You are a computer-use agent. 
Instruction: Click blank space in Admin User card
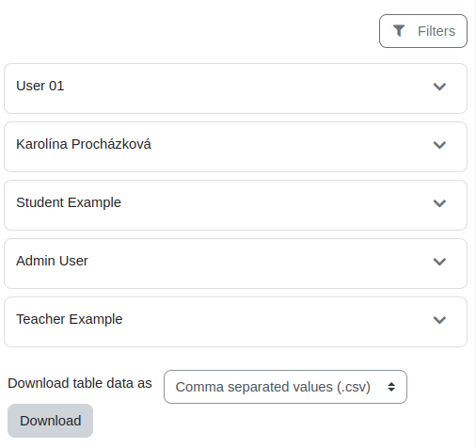[x=251, y=264]
